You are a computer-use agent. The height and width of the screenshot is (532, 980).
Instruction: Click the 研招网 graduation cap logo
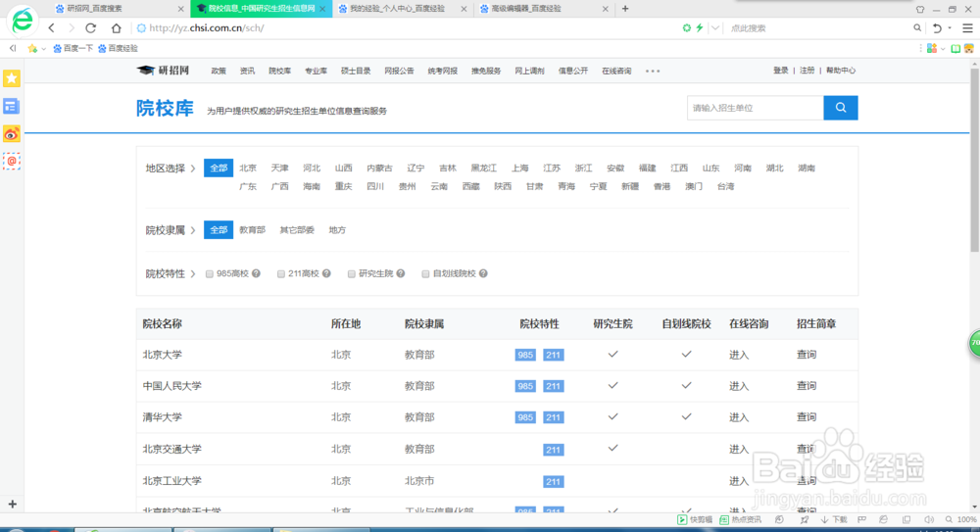[x=146, y=71]
